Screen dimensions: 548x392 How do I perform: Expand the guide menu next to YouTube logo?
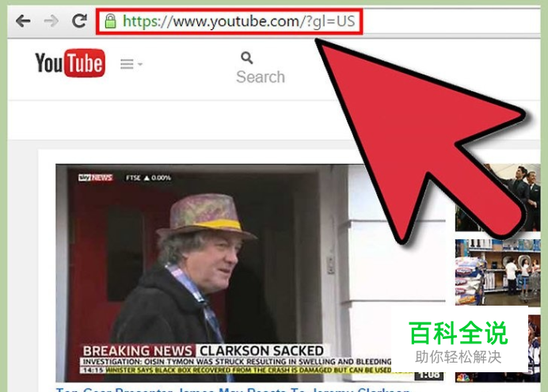(131, 64)
